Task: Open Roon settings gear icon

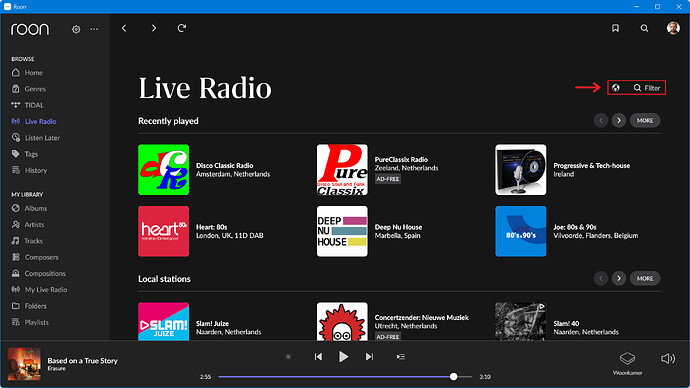Action: [76, 29]
